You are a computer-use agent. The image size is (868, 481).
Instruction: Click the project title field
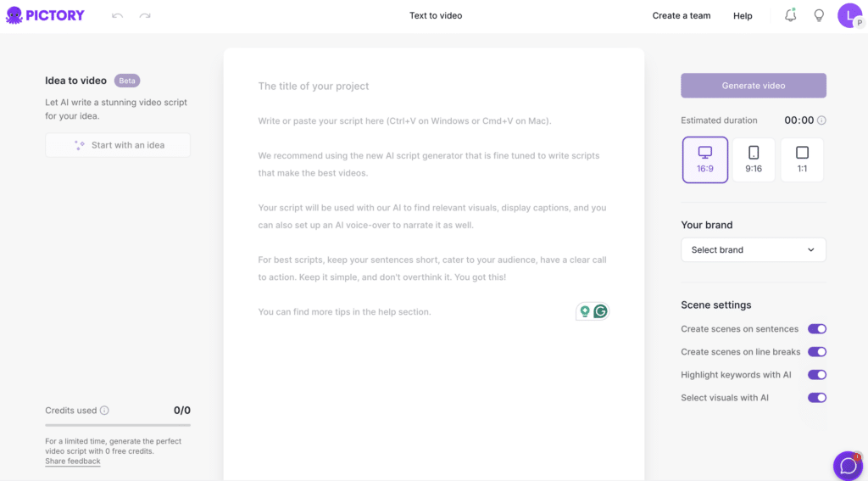pyautogui.click(x=432, y=86)
